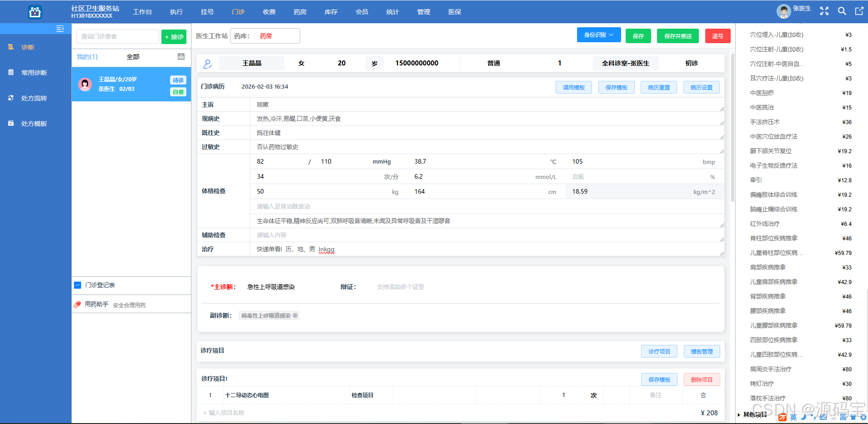Open the 药房 menu
The width and height of the screenshot is (868, 424).
pyautogui.click(x=300, y=12)
